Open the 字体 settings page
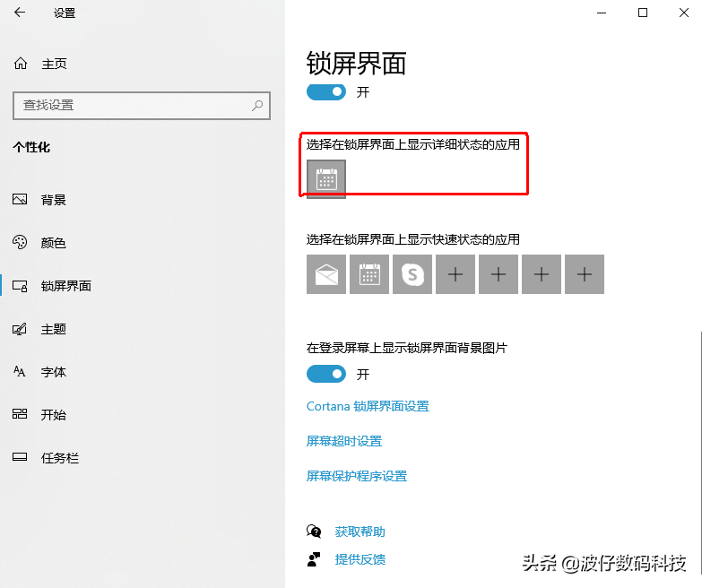This screenshot has width=702, height=588. coord(53,372)
